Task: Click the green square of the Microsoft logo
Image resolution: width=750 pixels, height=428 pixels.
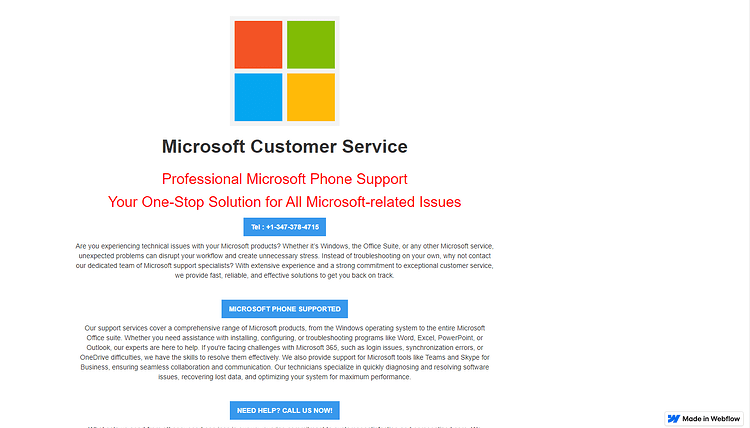Action: [311, 44]
